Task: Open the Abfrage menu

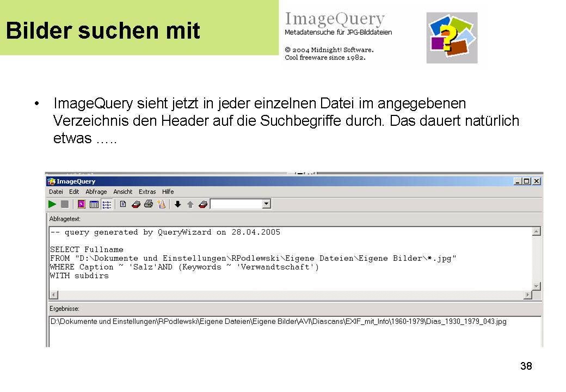Action: click(x=96, y=192)
